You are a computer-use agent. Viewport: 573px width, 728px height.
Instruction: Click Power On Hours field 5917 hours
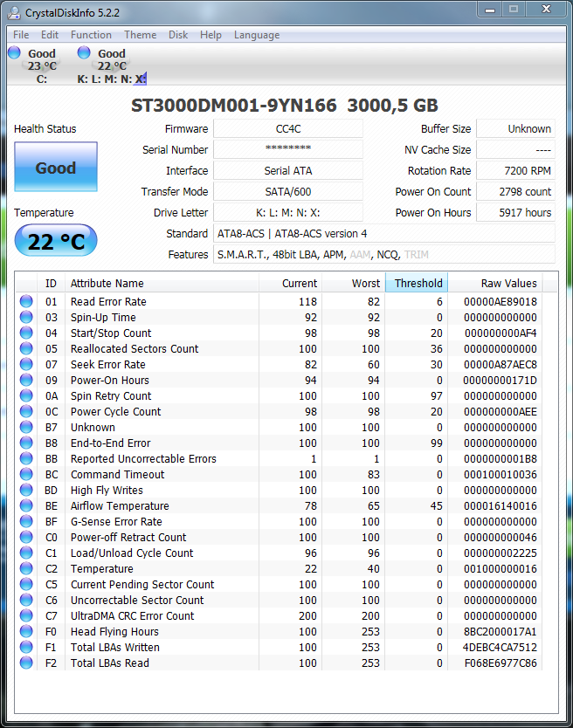516,213
